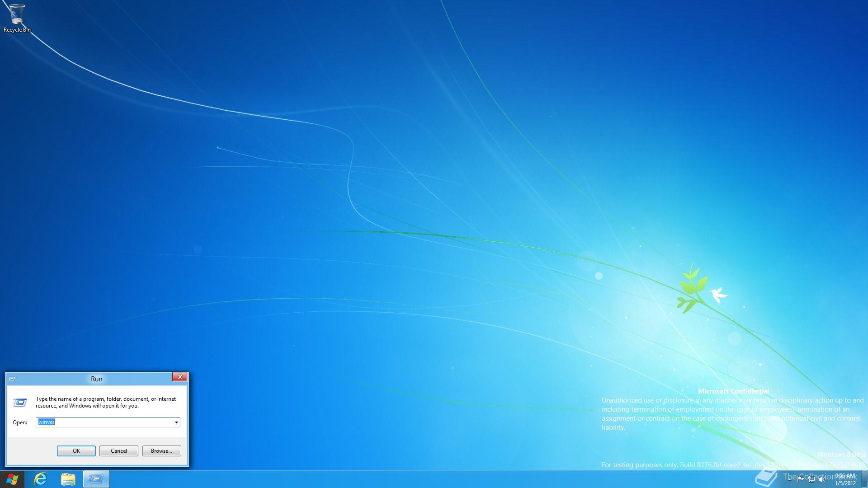This screenshot has width=868, height=488.
Task: Click the Windows Start orb
Action: point(12,479)
